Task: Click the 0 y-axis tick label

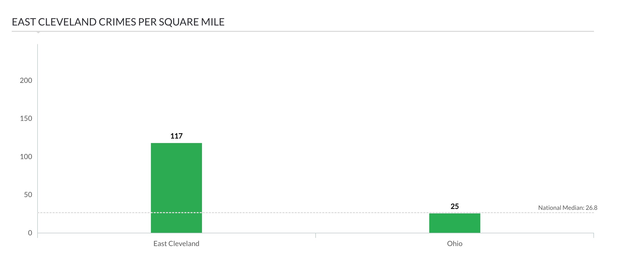Action: tap(30, 233)
